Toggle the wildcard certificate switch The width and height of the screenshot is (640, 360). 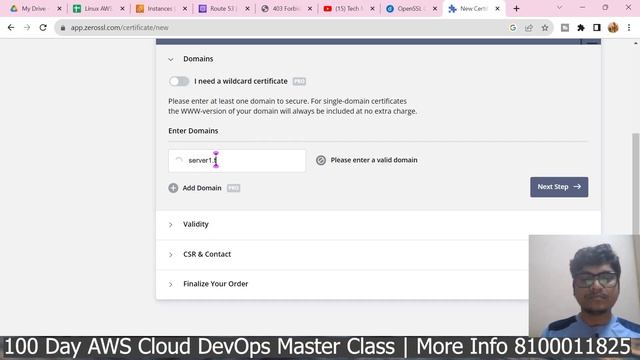[x=179, y=81]
